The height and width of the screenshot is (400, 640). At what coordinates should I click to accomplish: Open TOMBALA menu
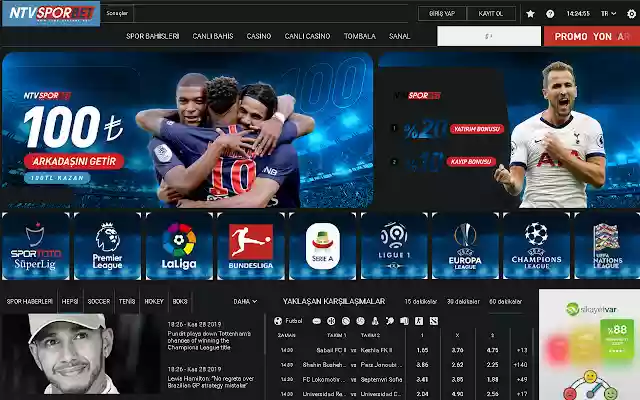click(360, 36)
